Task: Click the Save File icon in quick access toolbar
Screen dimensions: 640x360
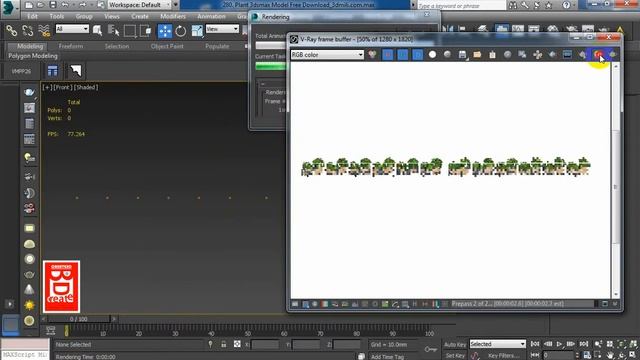Action: coord(53,5)
